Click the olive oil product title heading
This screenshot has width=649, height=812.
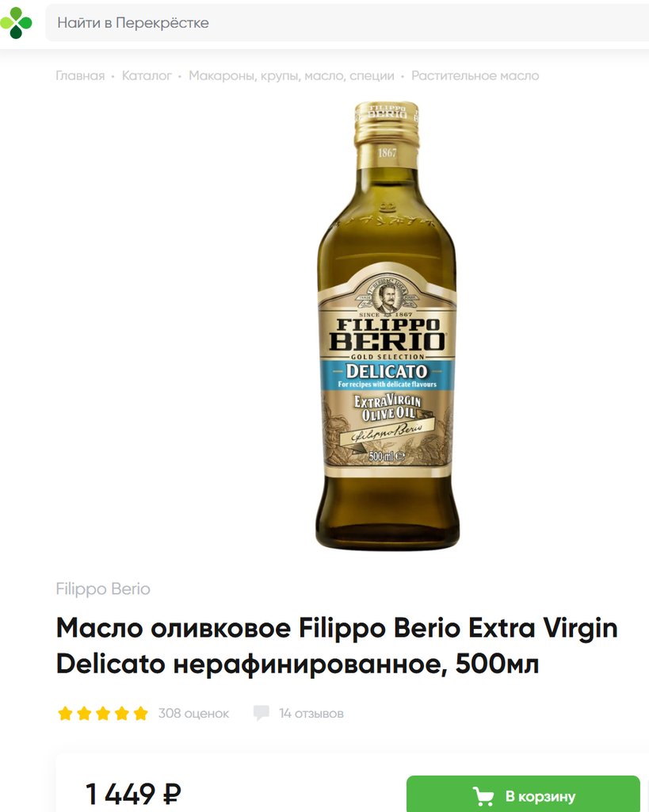click(337, 645)
